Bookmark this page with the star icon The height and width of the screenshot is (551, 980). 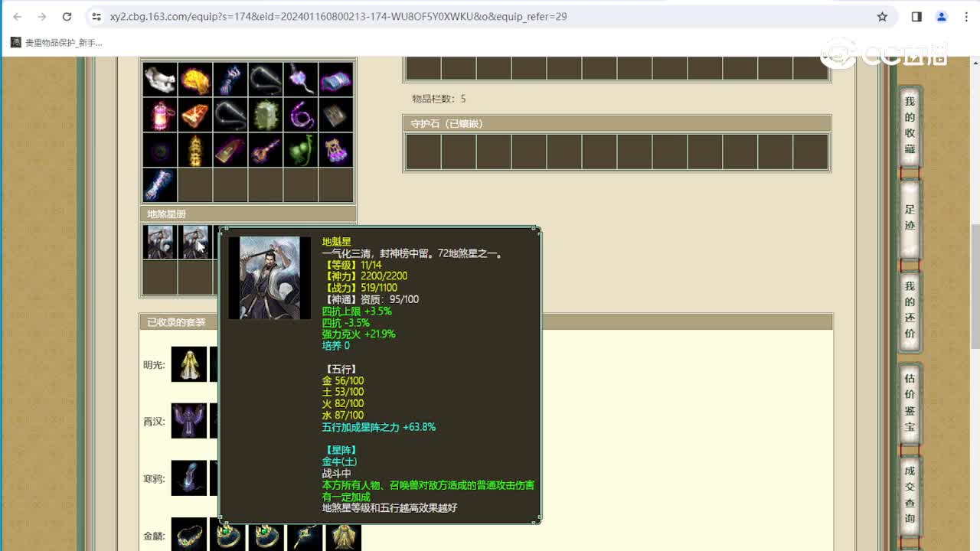click(x=882, y=16)
